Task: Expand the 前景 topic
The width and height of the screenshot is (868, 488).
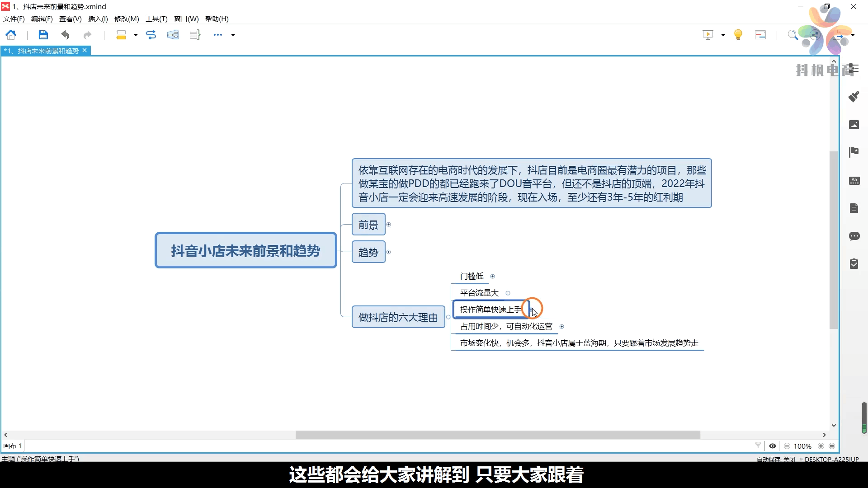Action: (388, 225)
